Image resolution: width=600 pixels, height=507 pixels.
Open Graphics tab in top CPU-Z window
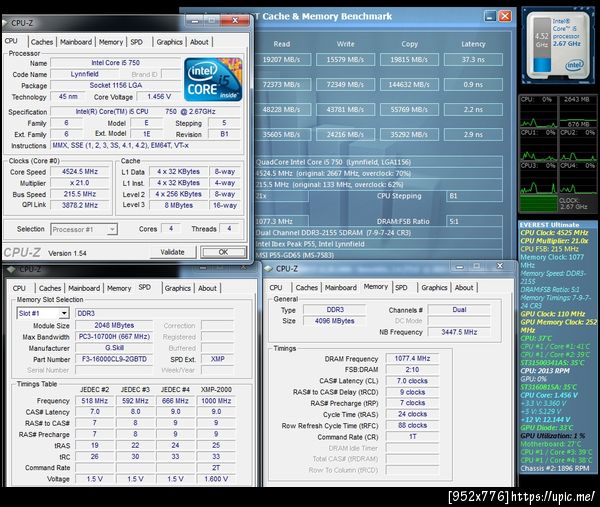169,42
